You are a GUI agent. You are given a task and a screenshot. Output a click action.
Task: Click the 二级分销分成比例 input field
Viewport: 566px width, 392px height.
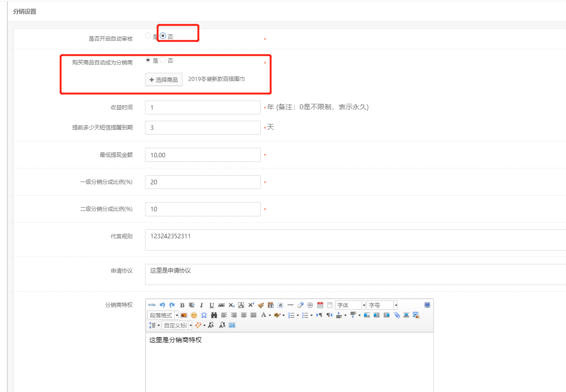click(203, 209)
